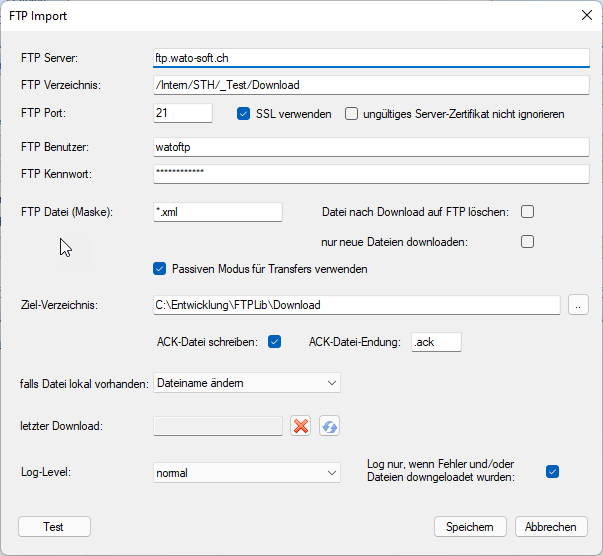Expand the Log-Level dropdown

[247, 473]
